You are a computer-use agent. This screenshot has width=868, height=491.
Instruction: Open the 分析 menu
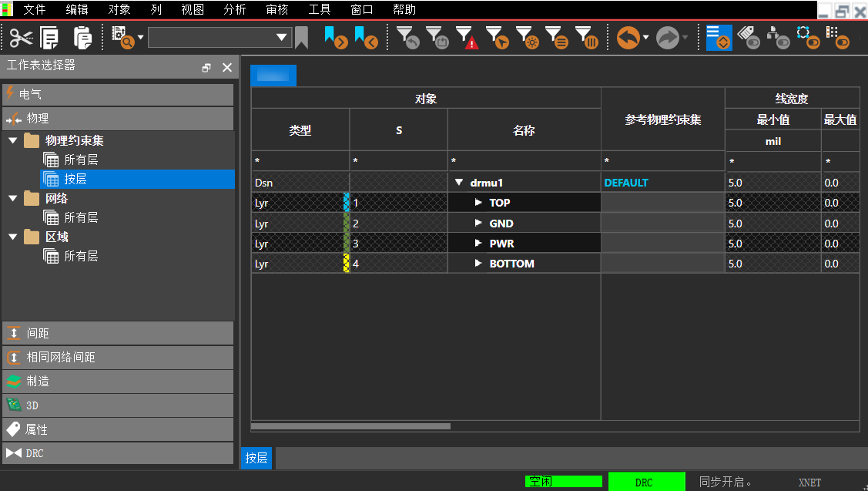click(x=235, y=9)
